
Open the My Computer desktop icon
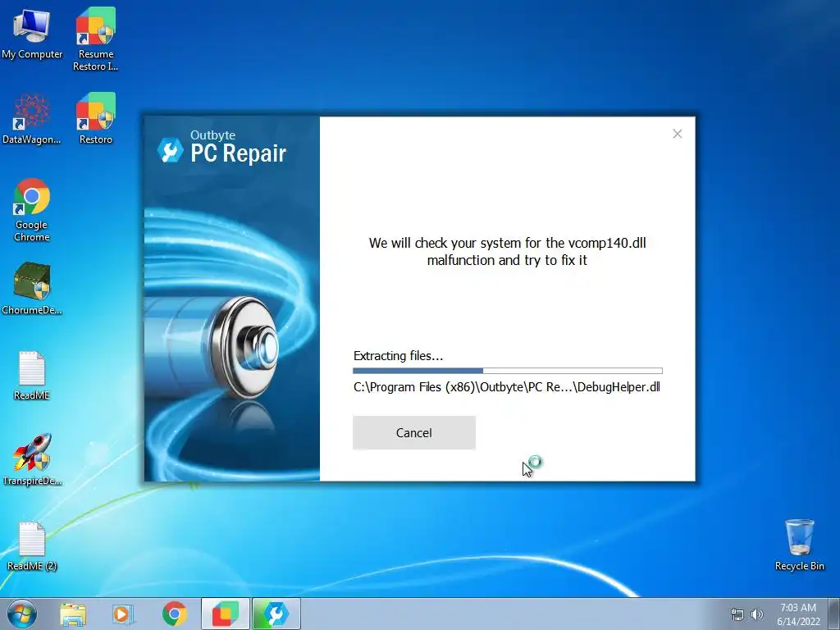point(32,33)
